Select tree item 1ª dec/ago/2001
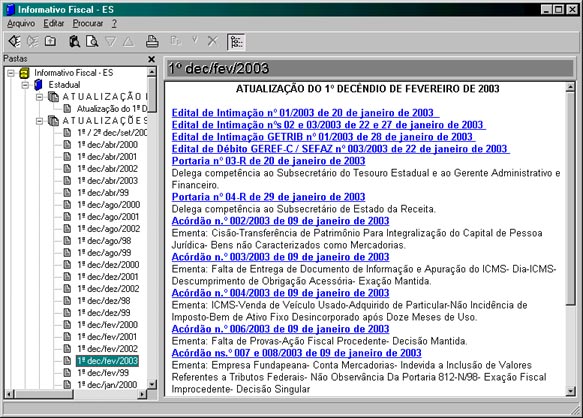Image resolution: width=583 pixels, height=418 pixels. click(108, 216)
